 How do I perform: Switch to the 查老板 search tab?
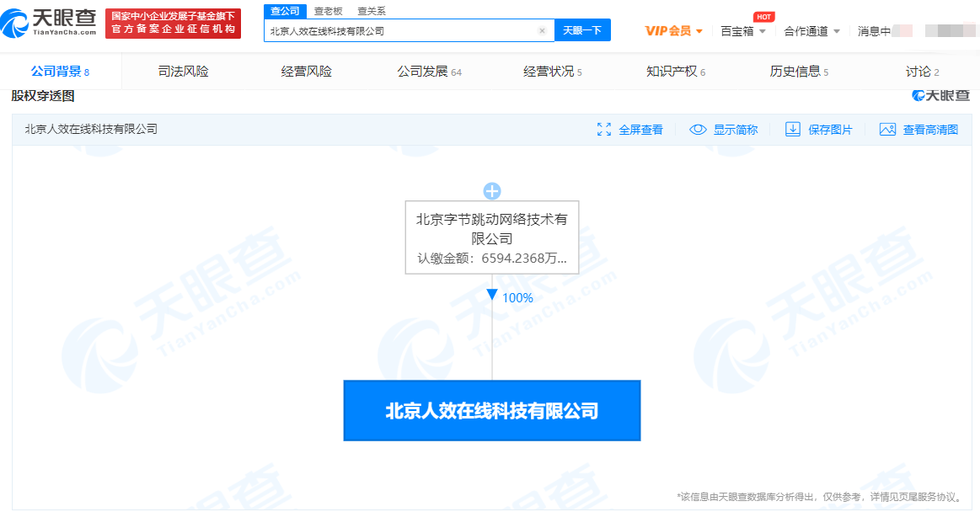[328, 11]
